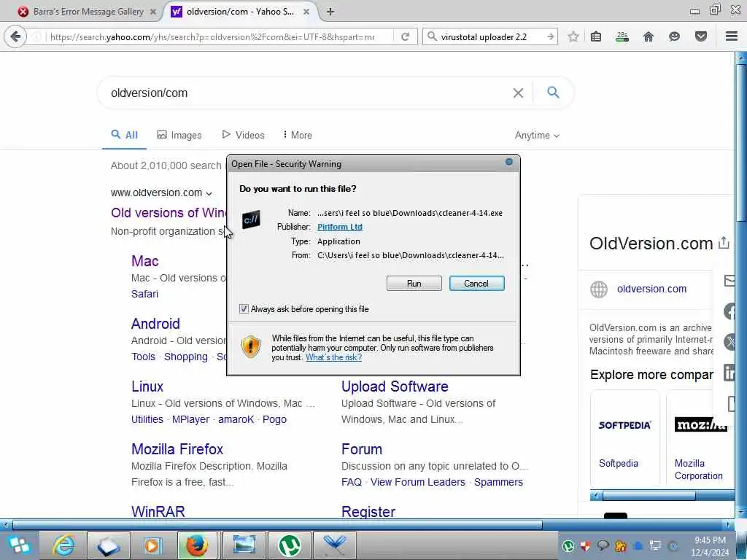Screen dimensions: 747x560
Task: Click the FAQ link under Forum
Action: pos(351,482)
